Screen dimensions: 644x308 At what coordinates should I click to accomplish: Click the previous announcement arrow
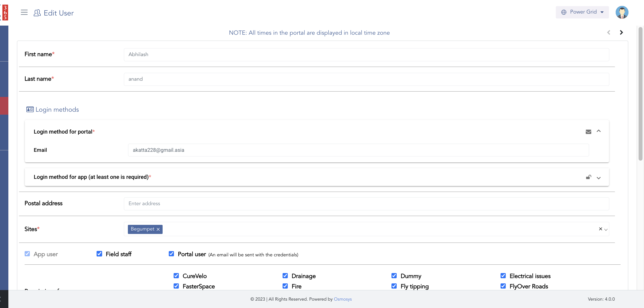(609, 32)
